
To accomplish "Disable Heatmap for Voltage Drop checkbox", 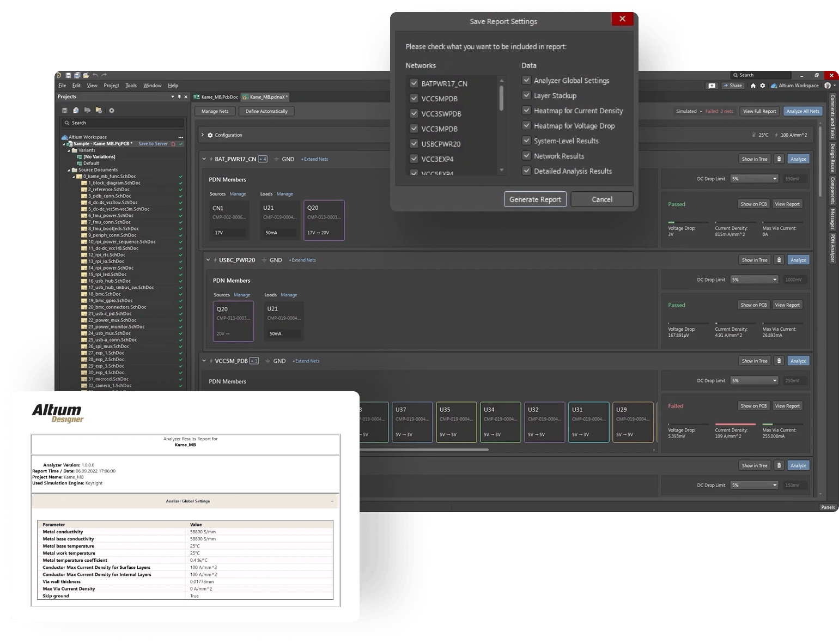I will pyautogui.click(x=526, y=126).
